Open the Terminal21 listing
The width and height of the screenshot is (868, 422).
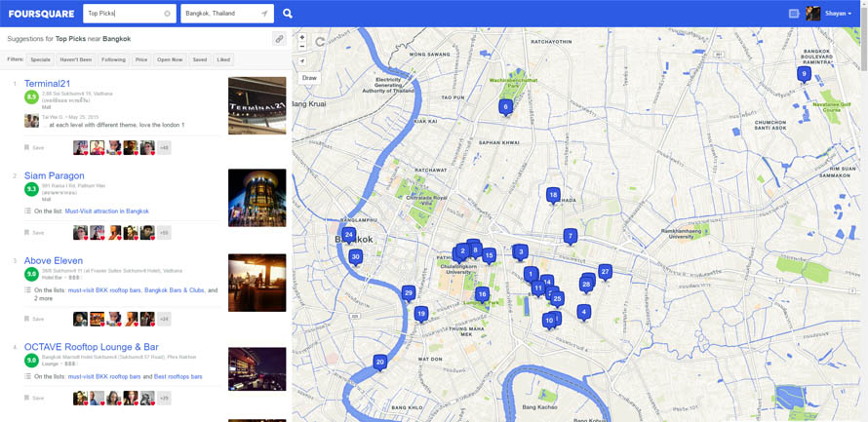pos(47,84)
